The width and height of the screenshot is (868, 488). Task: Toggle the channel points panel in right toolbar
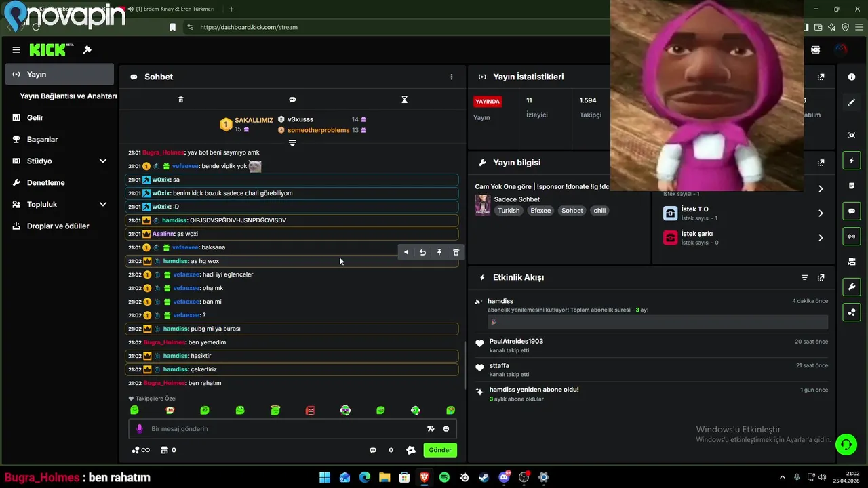point(852,312)
